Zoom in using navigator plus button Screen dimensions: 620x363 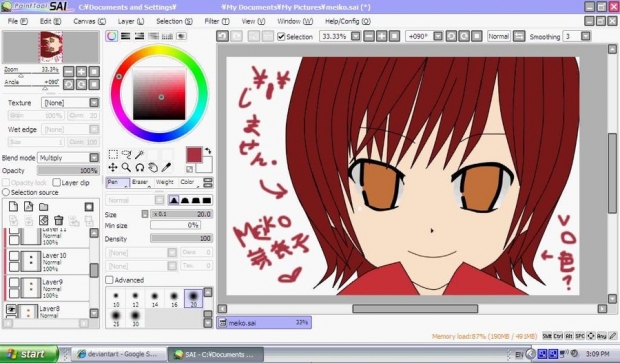tap(81, 72)
